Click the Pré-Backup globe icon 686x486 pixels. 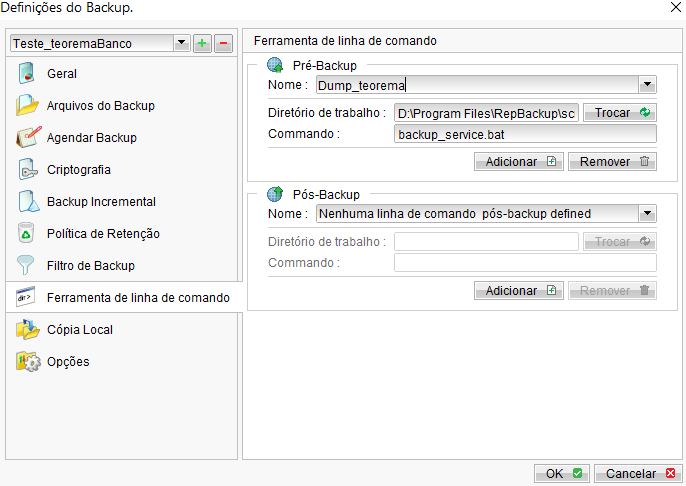275,65
